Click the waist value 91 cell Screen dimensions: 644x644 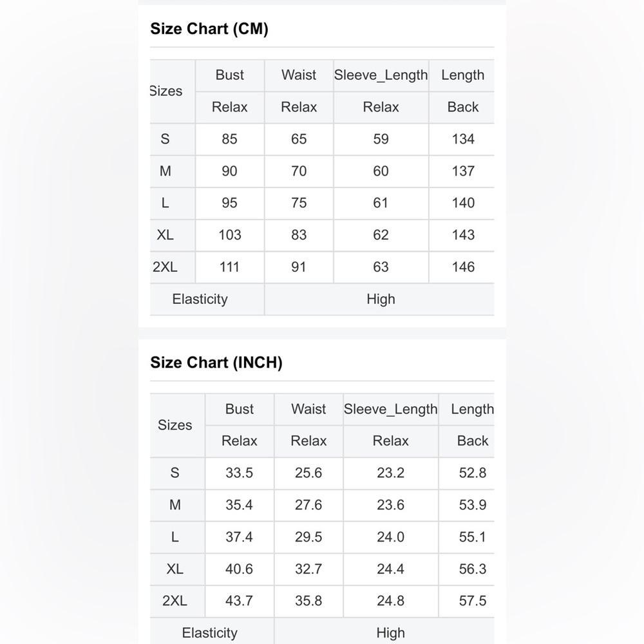299,267
